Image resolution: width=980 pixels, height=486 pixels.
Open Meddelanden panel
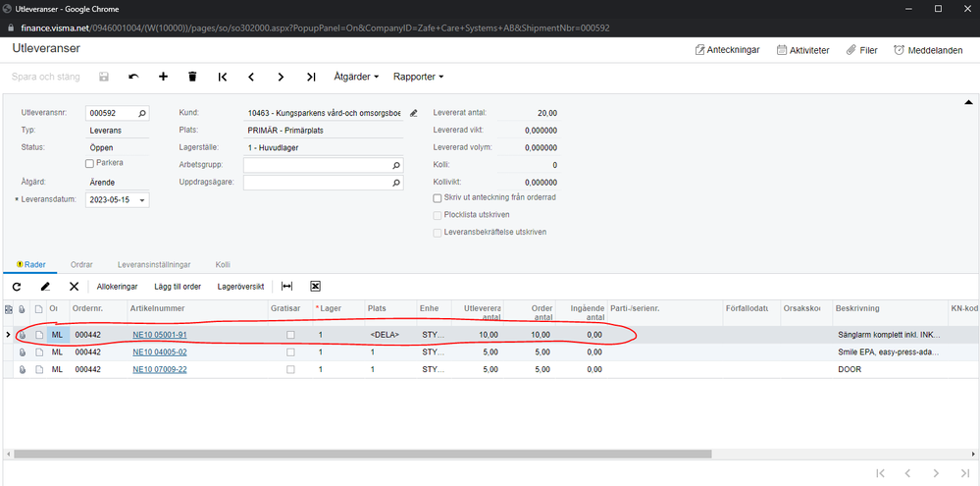tap(928, 50)
